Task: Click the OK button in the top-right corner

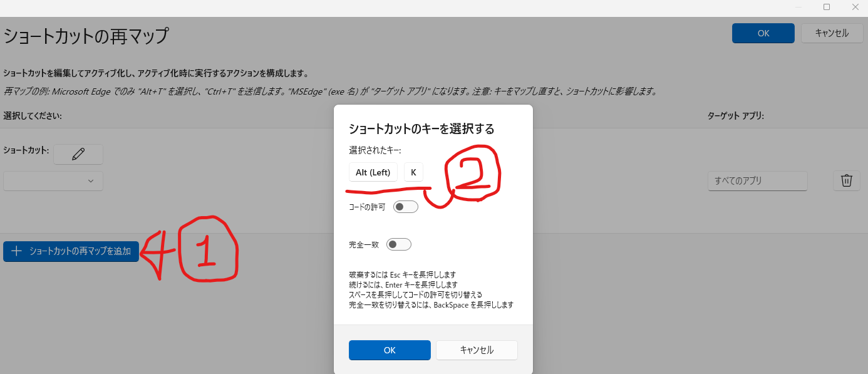Action: point(763,33)
